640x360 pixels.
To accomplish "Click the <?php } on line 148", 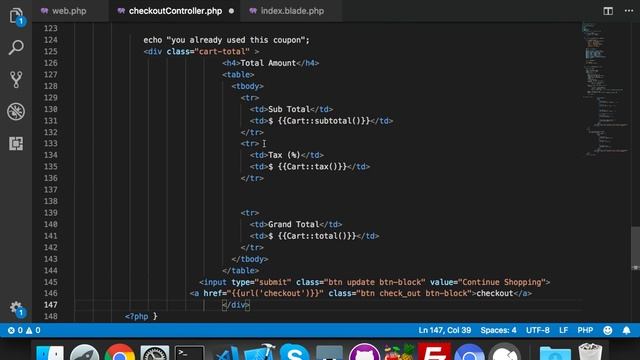I will (x=141, y=316).
